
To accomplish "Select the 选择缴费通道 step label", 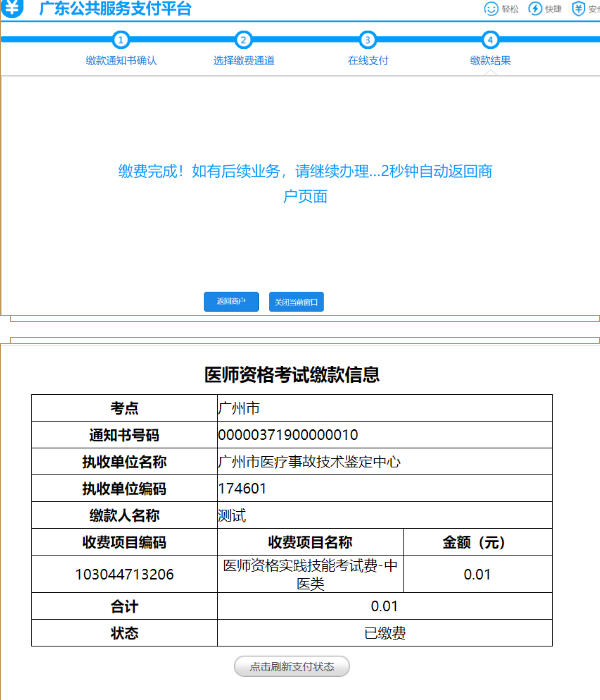I will tap(244, 61).
